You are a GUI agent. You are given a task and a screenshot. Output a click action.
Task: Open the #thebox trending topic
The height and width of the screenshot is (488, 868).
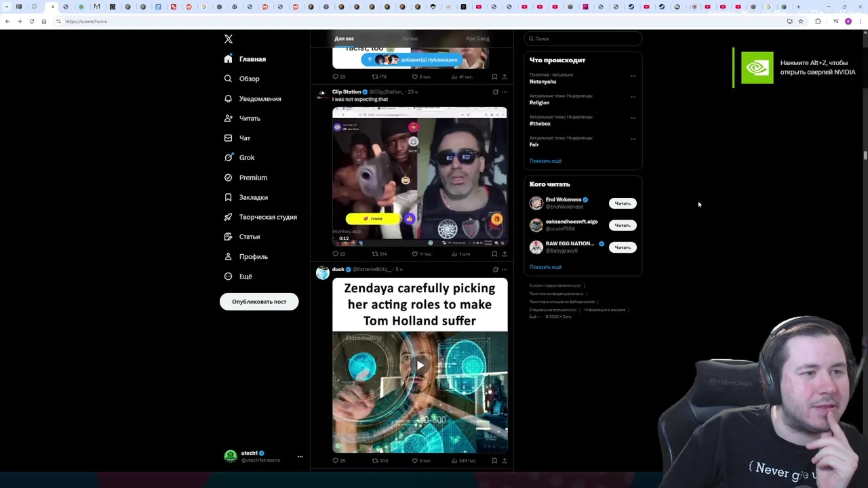[x=540, y=123]
